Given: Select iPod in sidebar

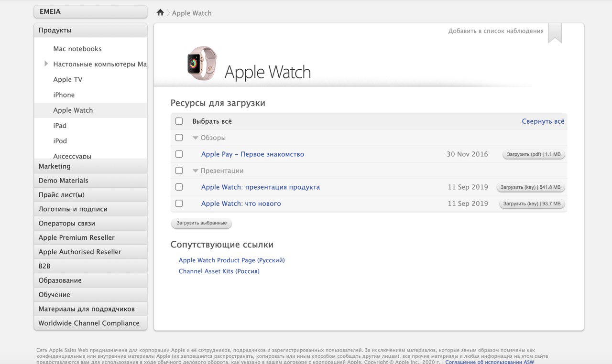Looking at the screenshot, I should tap(60, 141).
